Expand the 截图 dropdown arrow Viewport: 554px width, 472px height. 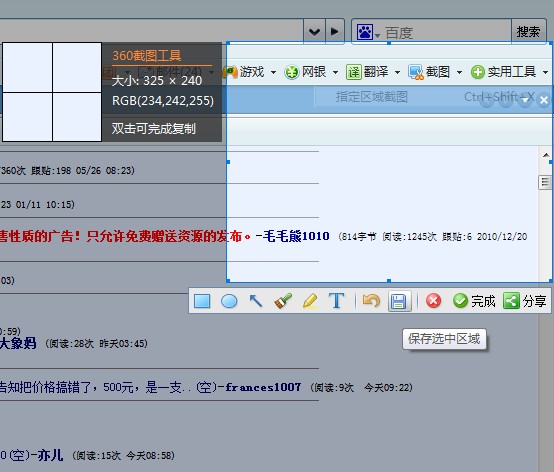point(459,72)
